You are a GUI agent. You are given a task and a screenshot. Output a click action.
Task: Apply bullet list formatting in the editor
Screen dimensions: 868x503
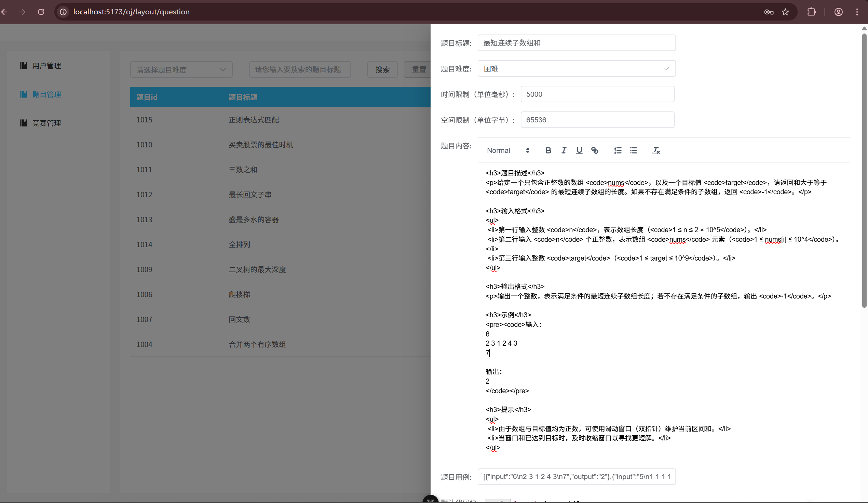point(634,150)
